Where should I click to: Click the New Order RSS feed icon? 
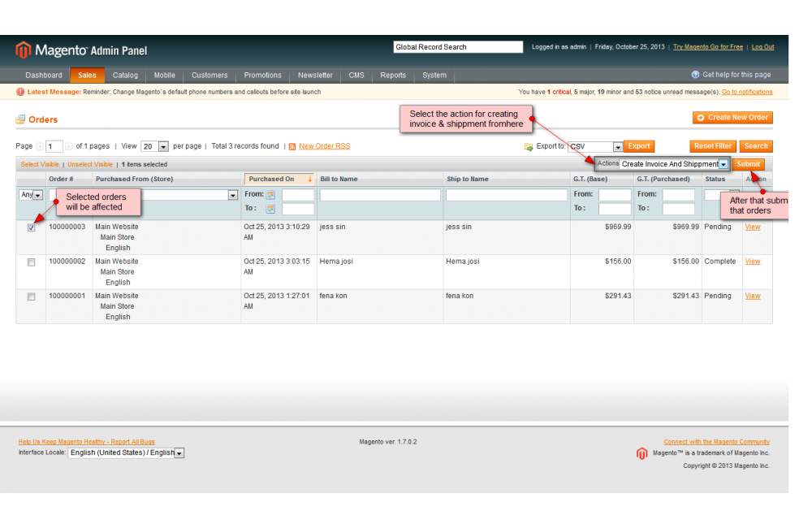[x=292, y=147]
